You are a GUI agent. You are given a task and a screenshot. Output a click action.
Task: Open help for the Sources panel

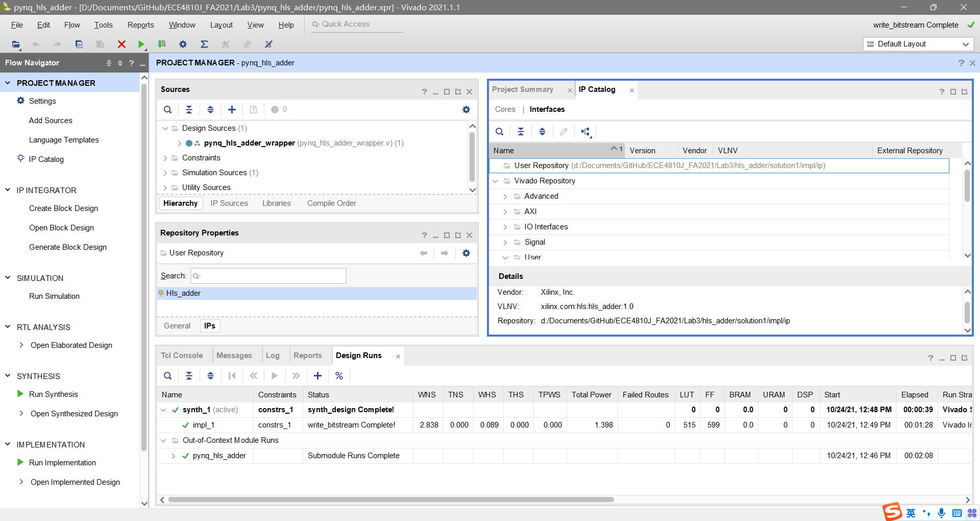[x=424, y=92]
